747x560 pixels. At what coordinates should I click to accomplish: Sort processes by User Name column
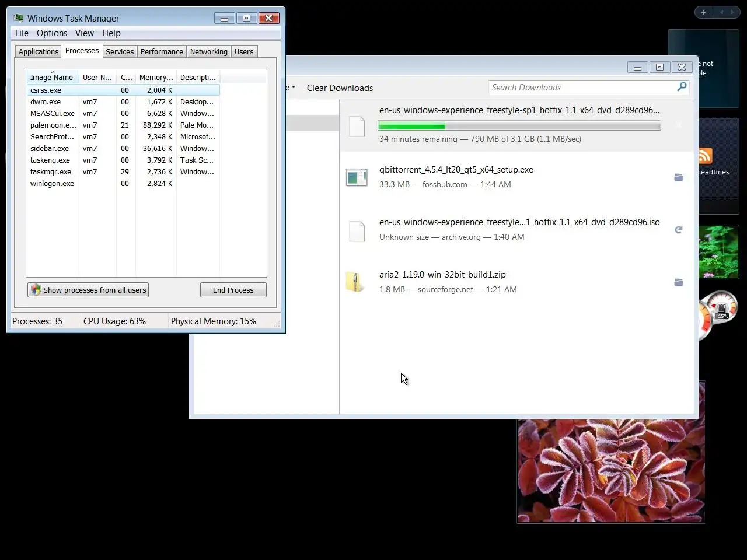(97, 77)
